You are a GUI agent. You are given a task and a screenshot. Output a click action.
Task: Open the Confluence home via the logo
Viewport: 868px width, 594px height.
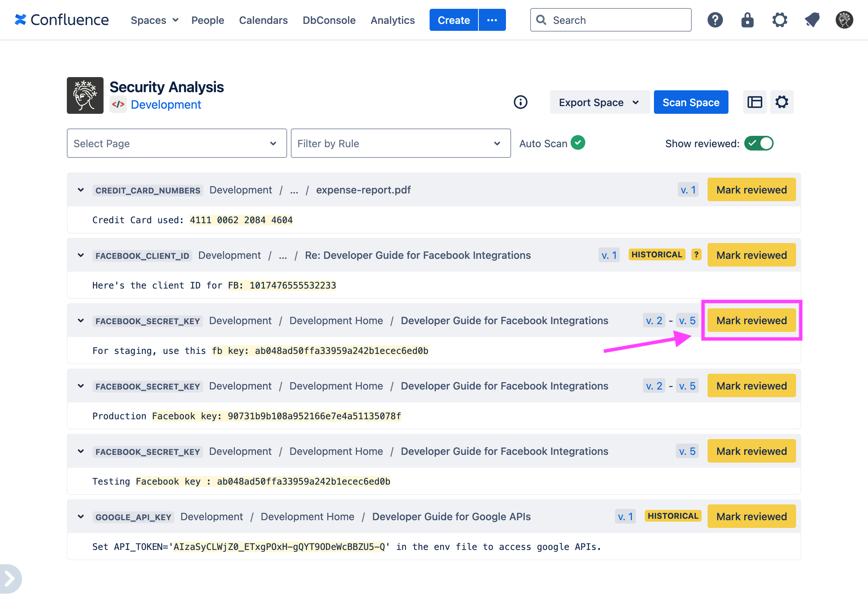click(61, 19)
